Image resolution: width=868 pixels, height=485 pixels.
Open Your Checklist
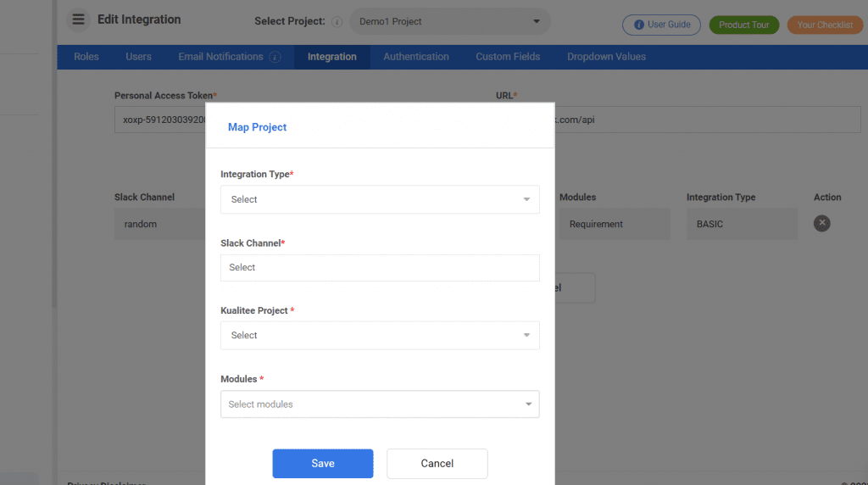(825, 25)
